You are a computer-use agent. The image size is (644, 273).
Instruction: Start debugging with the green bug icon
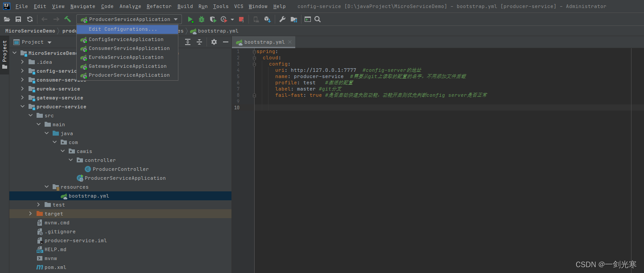[202, 19]
